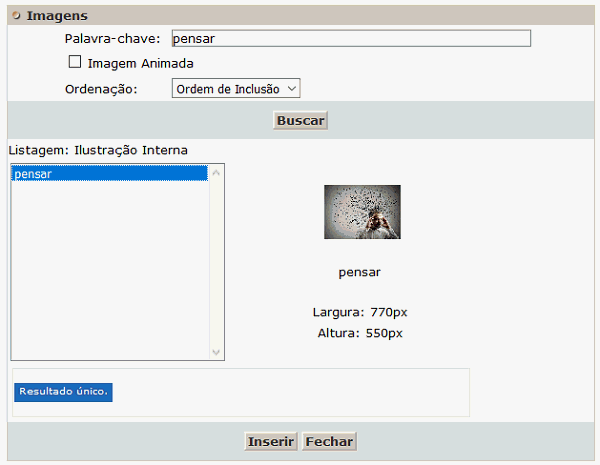Click the Resultado único message box
The image size is (600, 465).
(63, 391)
